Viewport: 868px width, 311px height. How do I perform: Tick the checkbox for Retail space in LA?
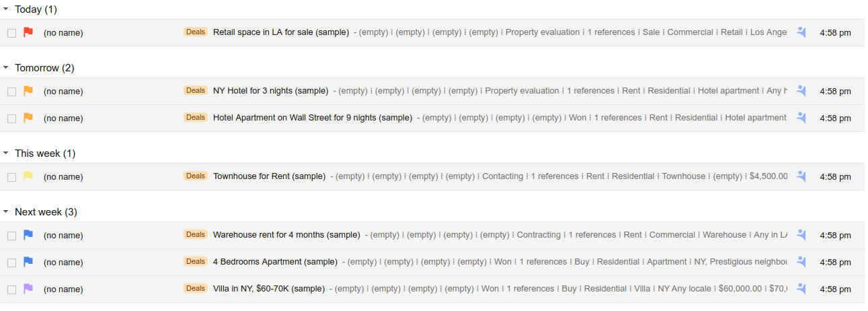click(x=11, y=33)
